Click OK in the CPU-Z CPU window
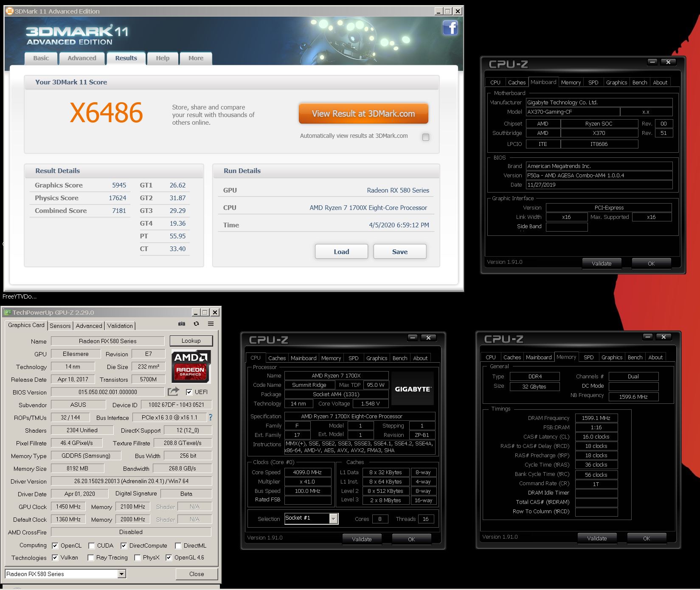The width and height of the screenshot is (700, 590). [x=411, y=539]
